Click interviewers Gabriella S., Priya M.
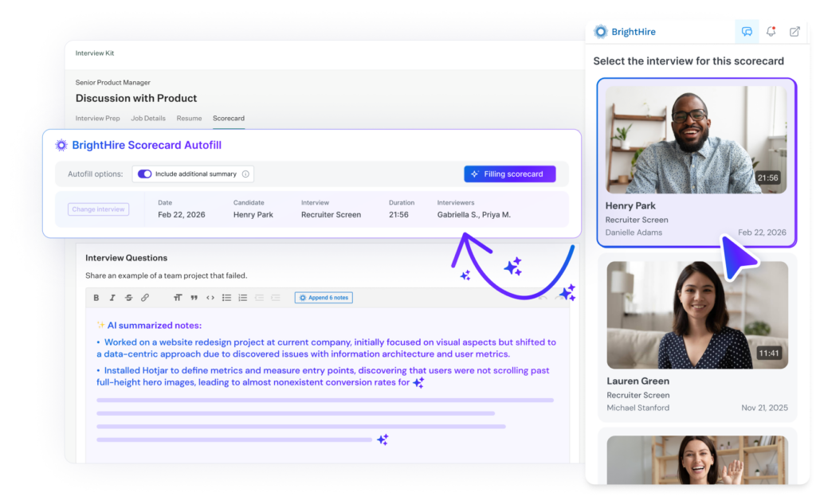The width and height of the screenshot is (816, 504). point(474,215)
